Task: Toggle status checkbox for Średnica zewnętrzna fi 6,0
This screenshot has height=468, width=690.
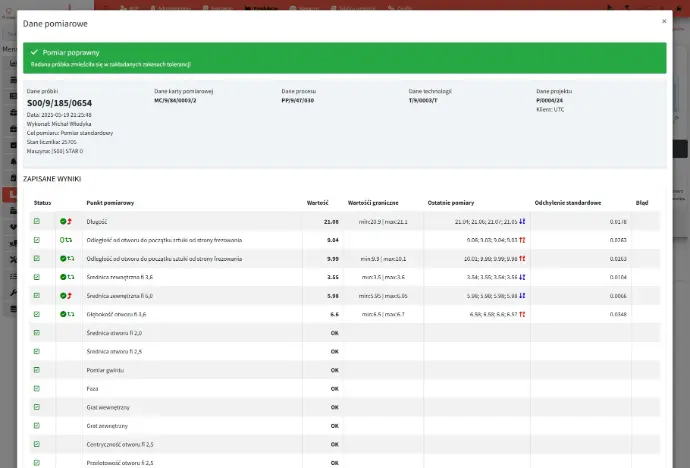Action: pyautogui.click(x=37, y=296)
